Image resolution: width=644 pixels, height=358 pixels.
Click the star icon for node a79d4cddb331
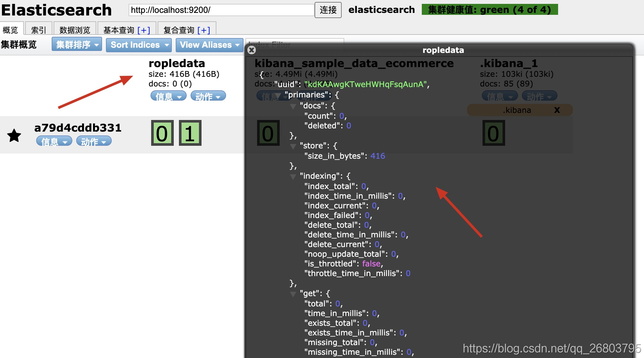pyautogui.click(x=14, y=135)
